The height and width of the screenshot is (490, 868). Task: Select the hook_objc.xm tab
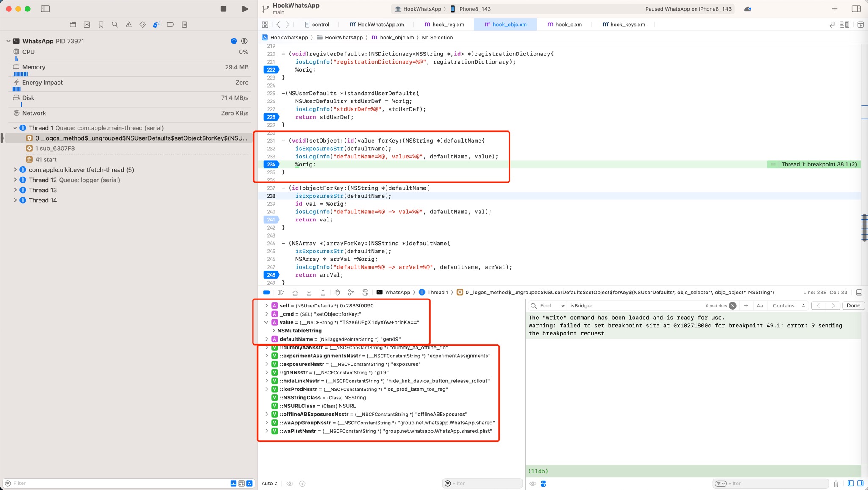505,25
